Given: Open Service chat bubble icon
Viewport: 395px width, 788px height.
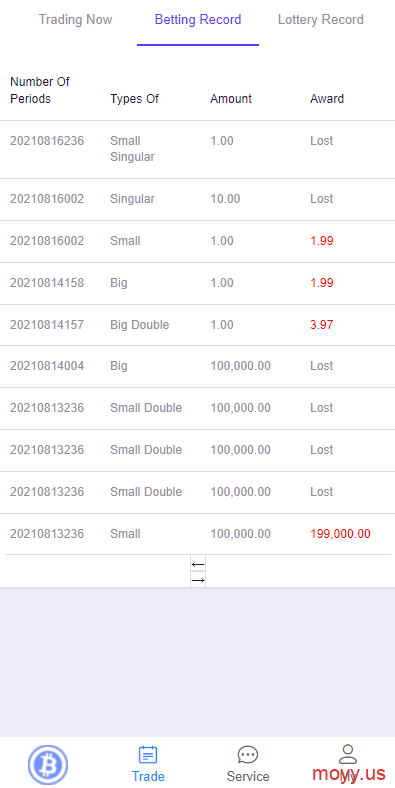Looking at the screenshot, I should click(x=248, y=755).
